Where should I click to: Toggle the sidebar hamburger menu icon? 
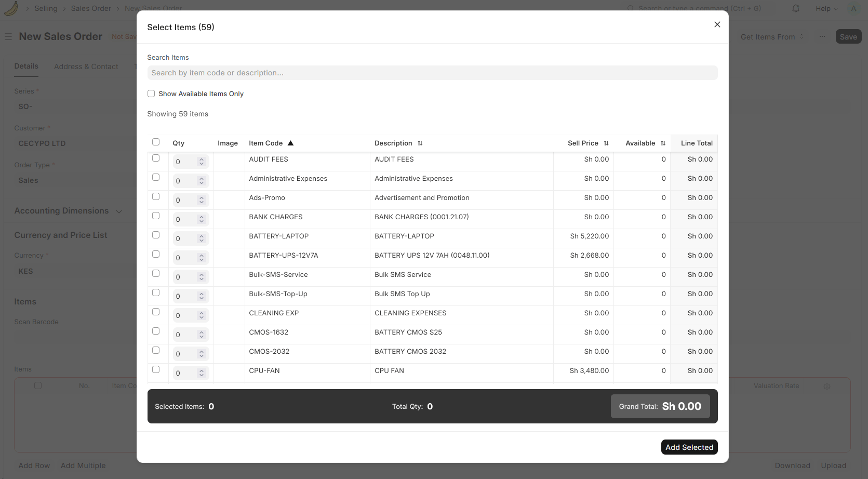tap(8, 37)
